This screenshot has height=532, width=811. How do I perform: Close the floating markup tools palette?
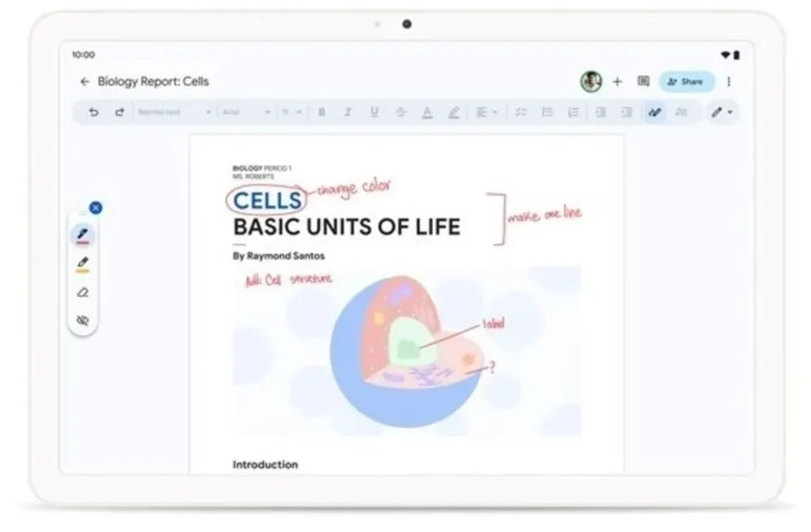(x=95, y=208)
